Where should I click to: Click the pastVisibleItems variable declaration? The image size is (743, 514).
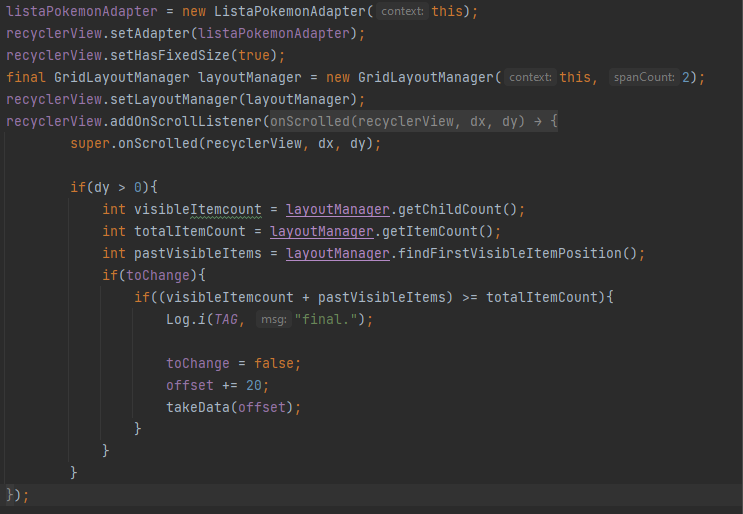[198, 253]
